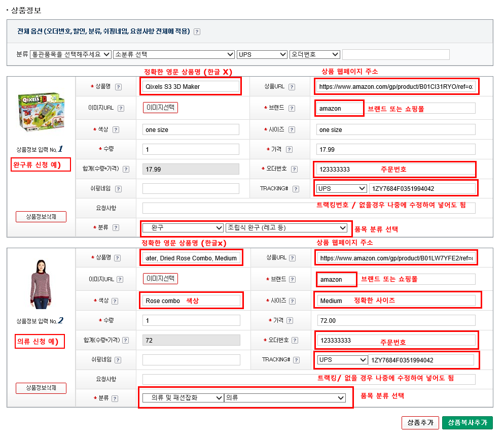Focus product 1 order number field 123333333
The image size is (504, 436).
[395, 169]
